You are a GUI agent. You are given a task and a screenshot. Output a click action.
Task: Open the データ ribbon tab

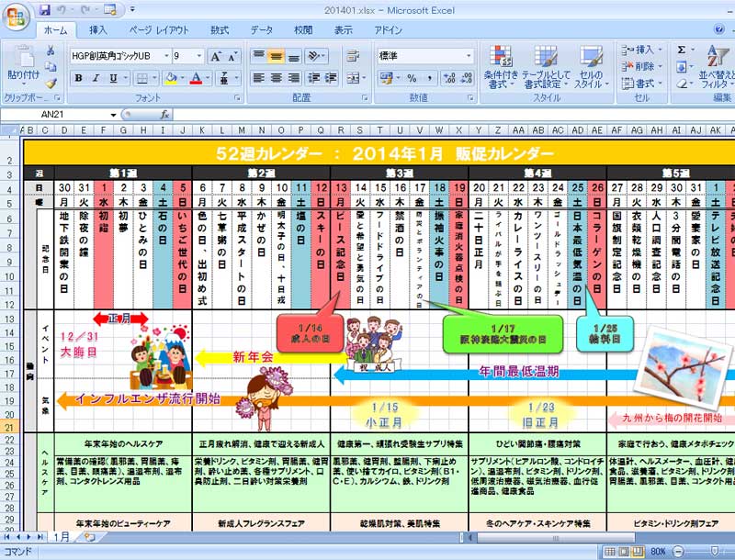point(261,30)
